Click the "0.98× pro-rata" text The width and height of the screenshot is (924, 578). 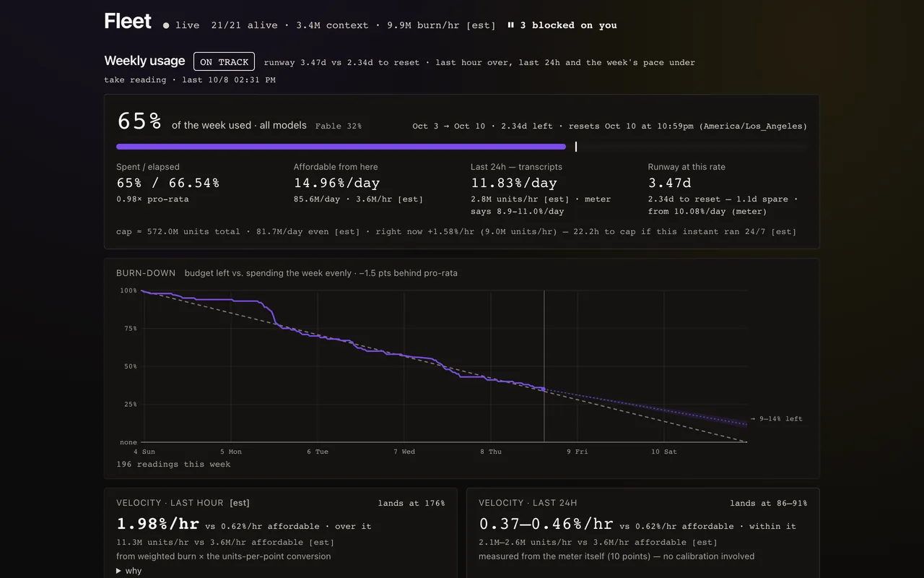coord(152,199)
